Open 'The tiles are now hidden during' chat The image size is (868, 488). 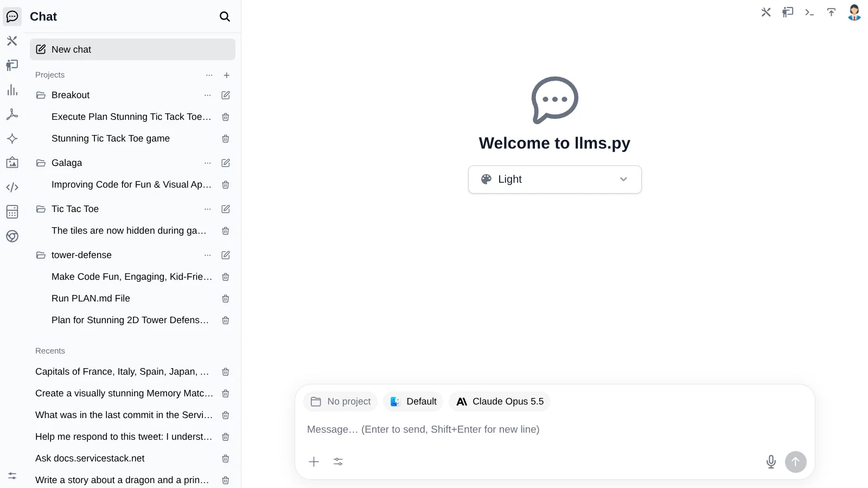click(x=129, y=231)
